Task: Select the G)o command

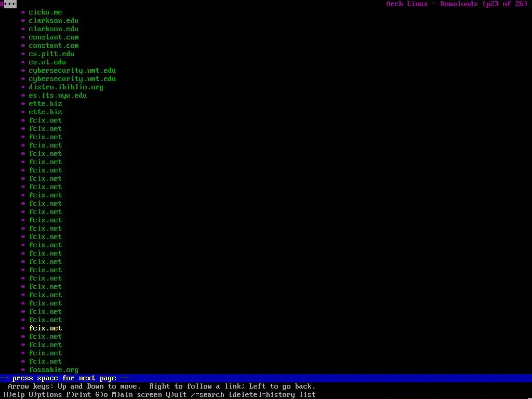Action: pos(101,395)
